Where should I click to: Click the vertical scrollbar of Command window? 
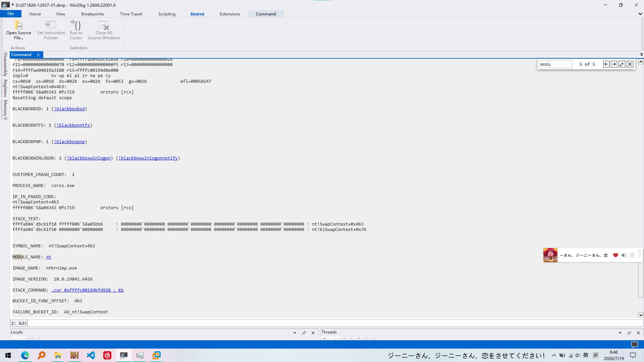[641, 188]
